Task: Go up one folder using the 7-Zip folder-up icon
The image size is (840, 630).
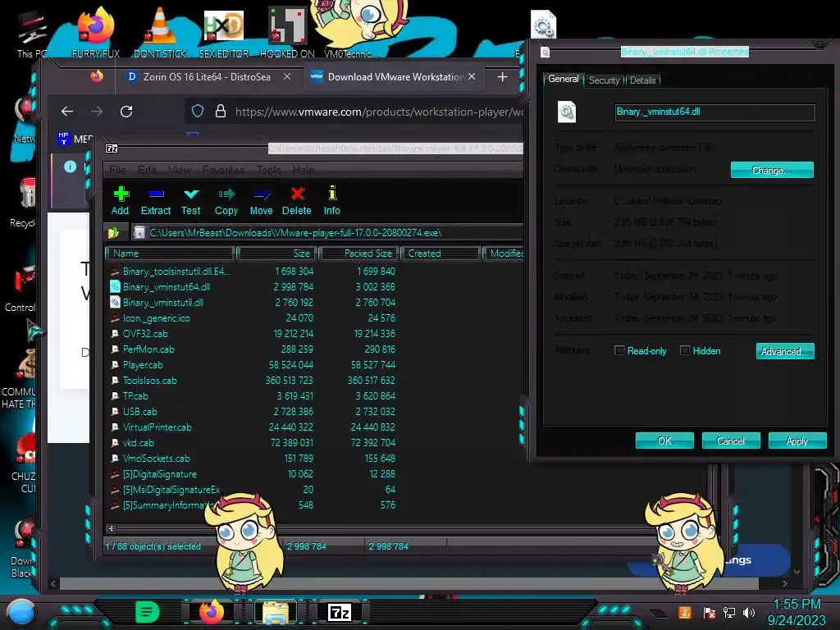Action: (113, 232)
